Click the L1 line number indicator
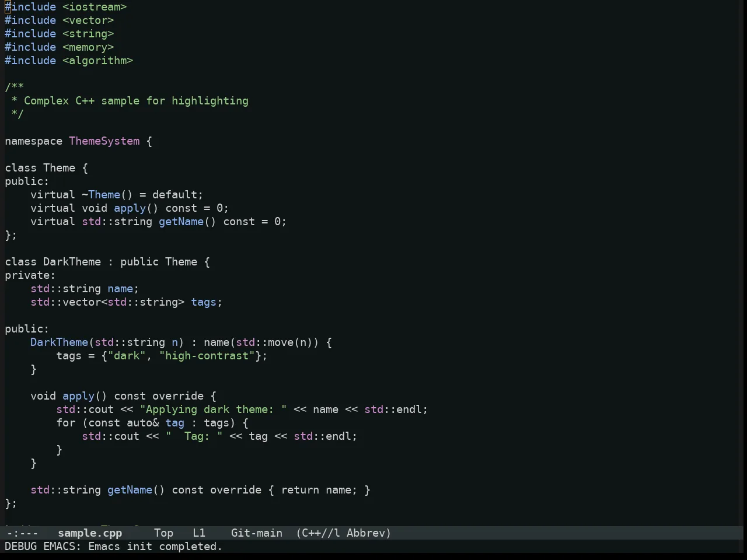Image resolution: width=747 pixels, height=560 pixels. pos(199,533)
